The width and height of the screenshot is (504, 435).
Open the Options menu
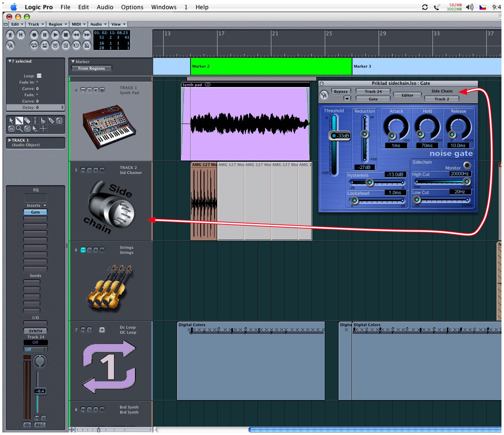tap(132, 7)
